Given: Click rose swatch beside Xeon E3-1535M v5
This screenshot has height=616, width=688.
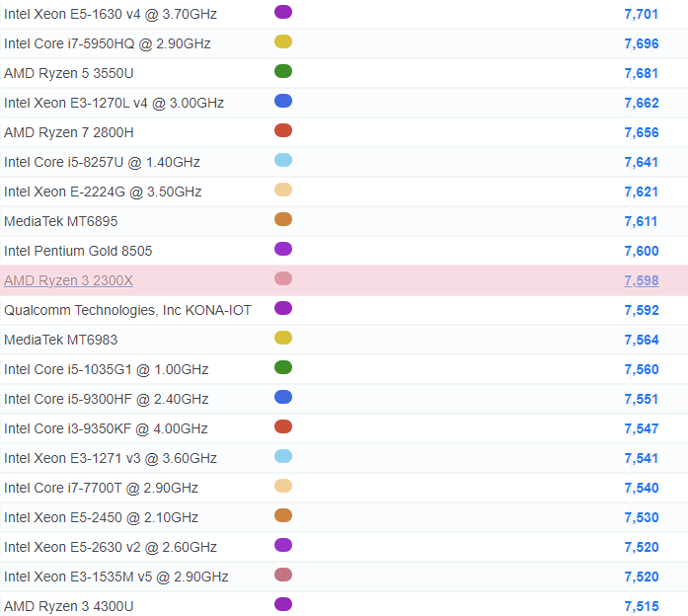Looking at the screenshot, I should point(283,575).
